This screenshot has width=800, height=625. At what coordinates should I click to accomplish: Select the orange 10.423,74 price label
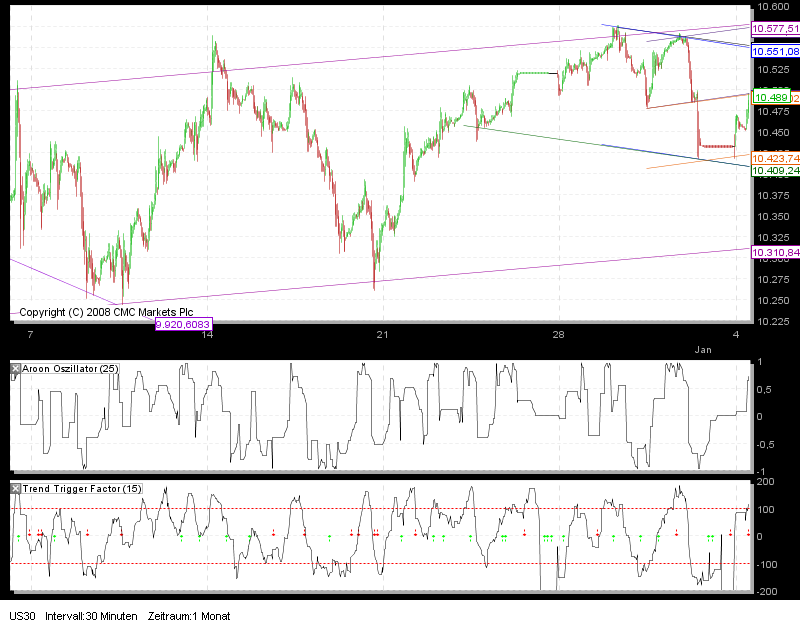click(x=773, y=156)
